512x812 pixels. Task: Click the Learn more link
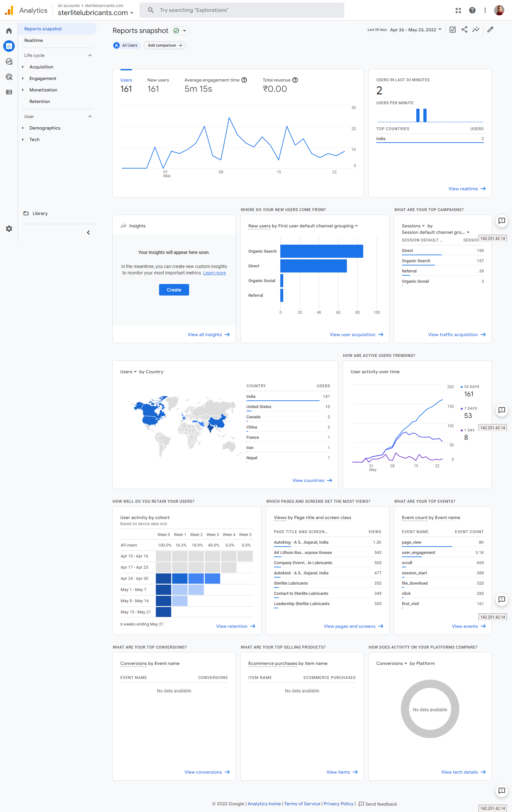(x=214, y=273)
